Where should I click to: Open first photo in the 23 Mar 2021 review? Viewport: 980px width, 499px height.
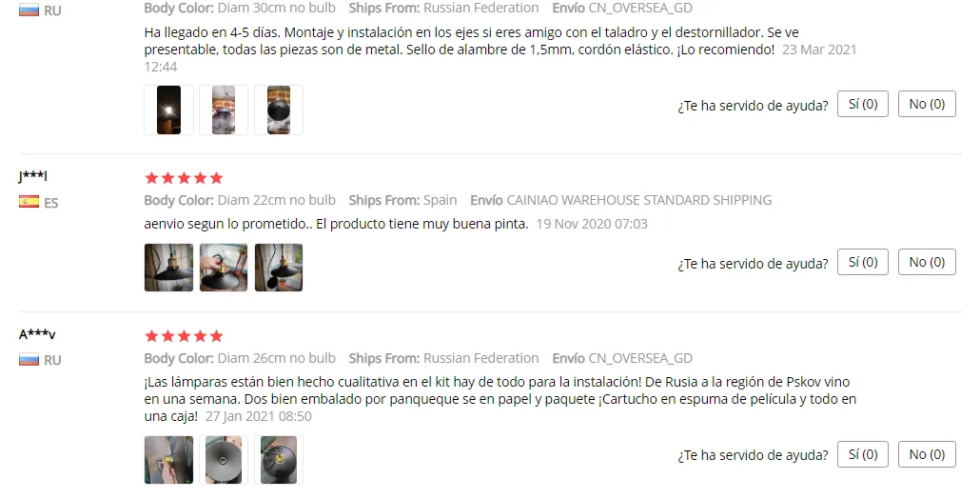(168, 110)
